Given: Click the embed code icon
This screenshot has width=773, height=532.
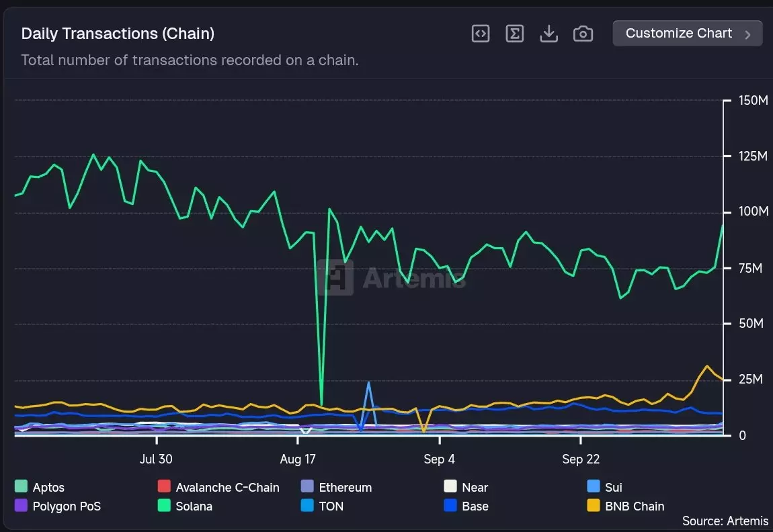Looking at the screenshot, I should (x=481, y=34).
